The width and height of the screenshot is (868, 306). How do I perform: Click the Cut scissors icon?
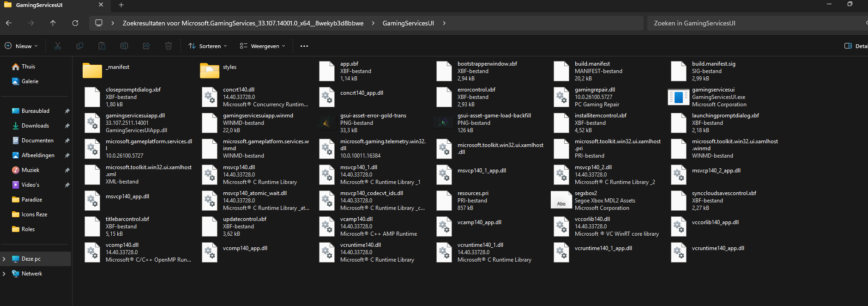click(x=58, y=46)
